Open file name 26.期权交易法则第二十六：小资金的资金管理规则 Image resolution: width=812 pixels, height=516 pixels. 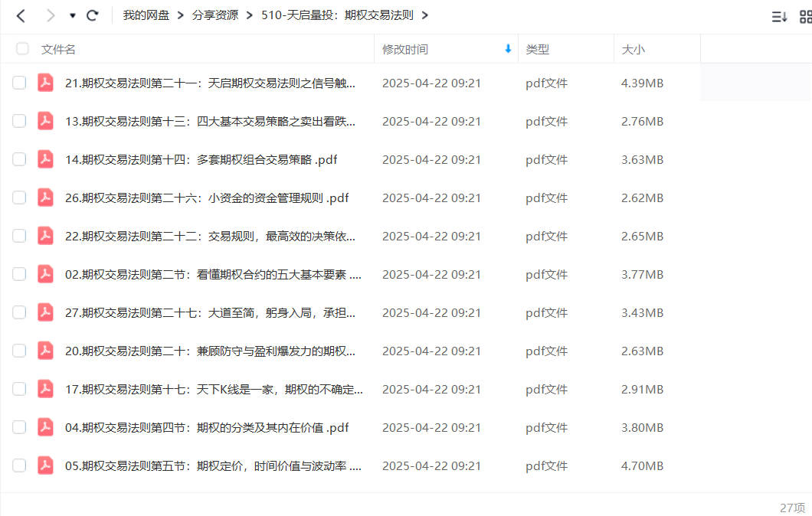(207, 198)
